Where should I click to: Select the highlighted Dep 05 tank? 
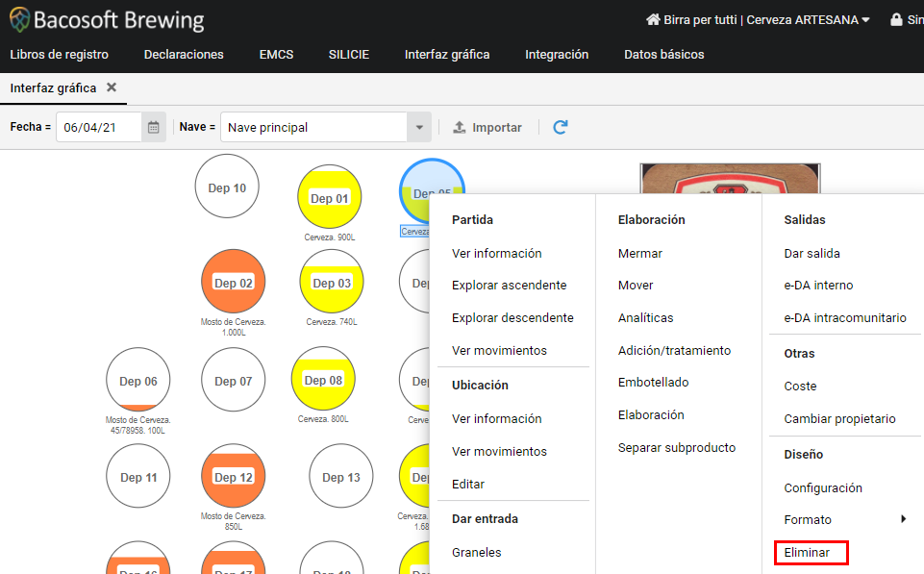pyautogui.click(x=431, y=177)
